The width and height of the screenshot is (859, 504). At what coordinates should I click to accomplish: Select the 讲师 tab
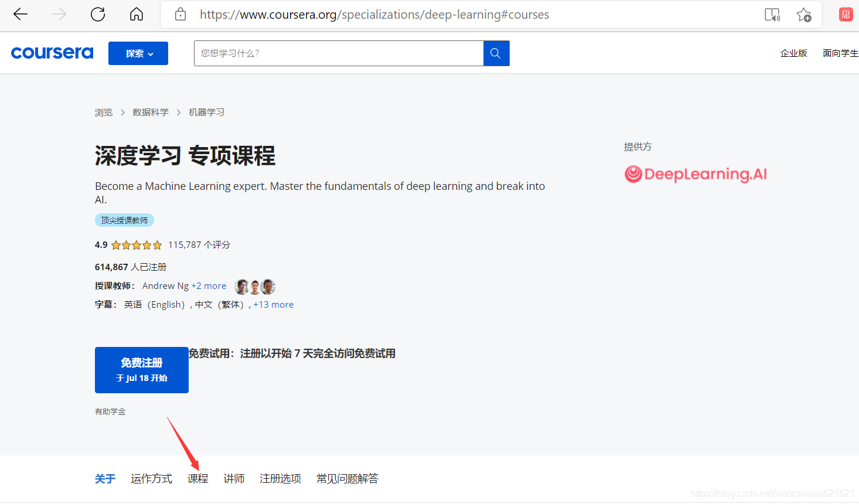coord(234,479)
